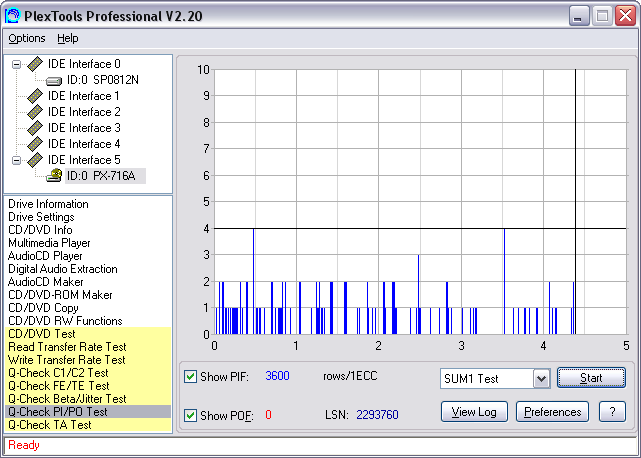Image resolution: width=641 pixels, height=458 pixels.
Task: Select IDE Interface 5 tree label
Action: [84, 160]
